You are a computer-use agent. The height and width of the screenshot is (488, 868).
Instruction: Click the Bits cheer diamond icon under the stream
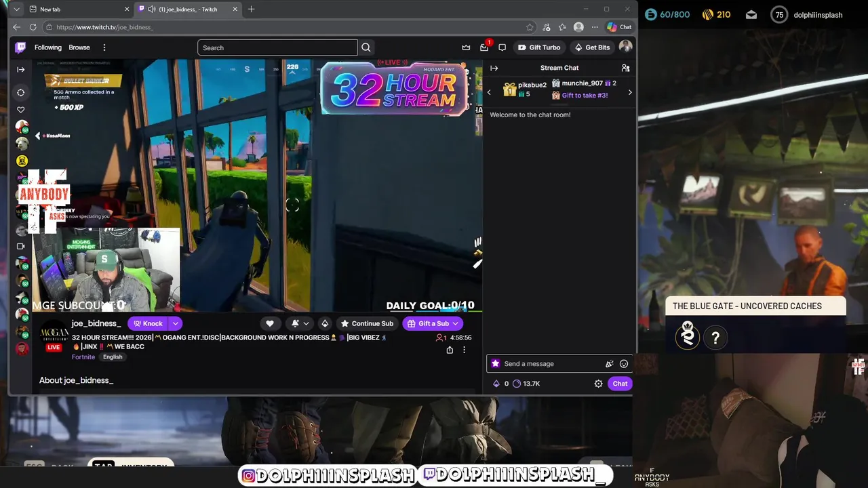325,323
